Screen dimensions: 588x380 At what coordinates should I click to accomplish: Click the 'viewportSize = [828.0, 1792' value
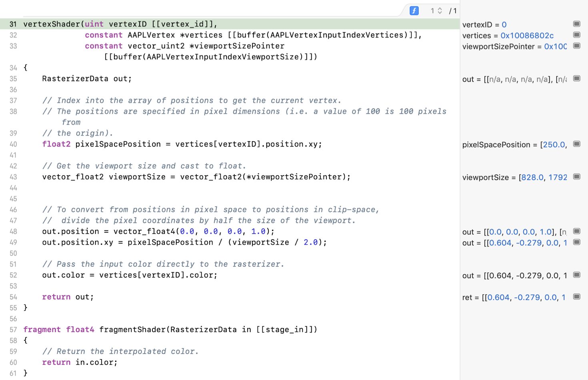pyautogui.click(x=514, y=178)
